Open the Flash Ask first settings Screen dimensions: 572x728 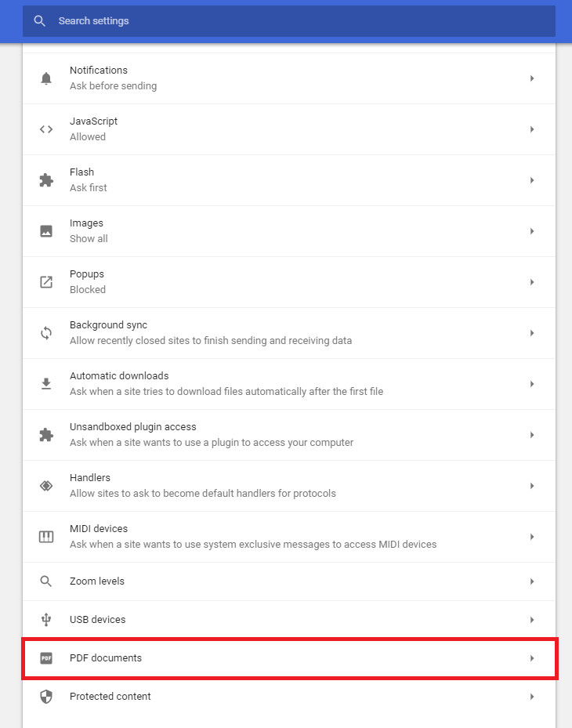289,180
